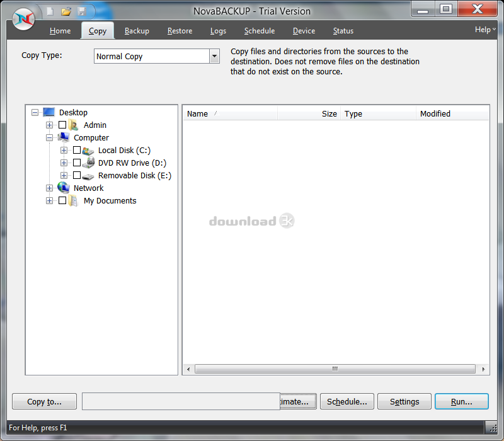Image resolution: width=504 pixels, height=441 pixels.
Task: Click the scroll right arrow in file list
Action: tap(483, 369)
